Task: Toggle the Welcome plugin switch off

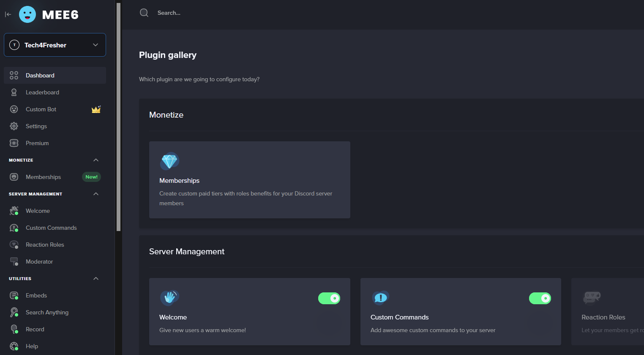Action: (329, 298)
